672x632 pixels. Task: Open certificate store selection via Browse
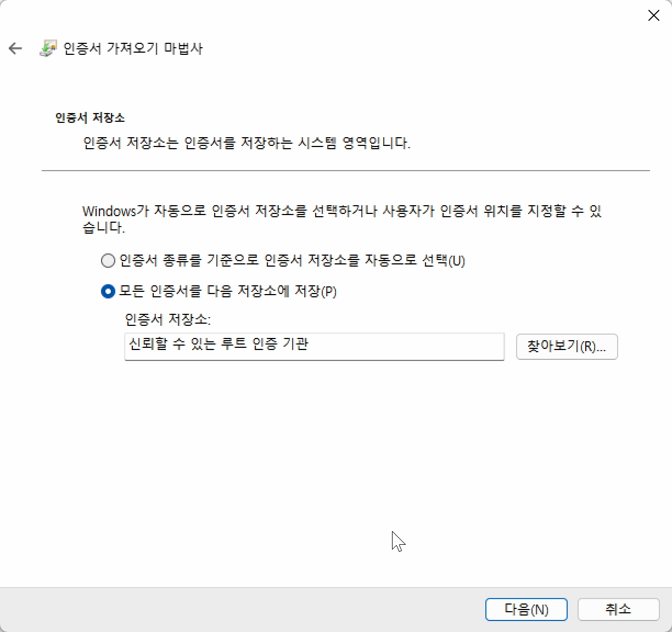(x=567, y=346)
